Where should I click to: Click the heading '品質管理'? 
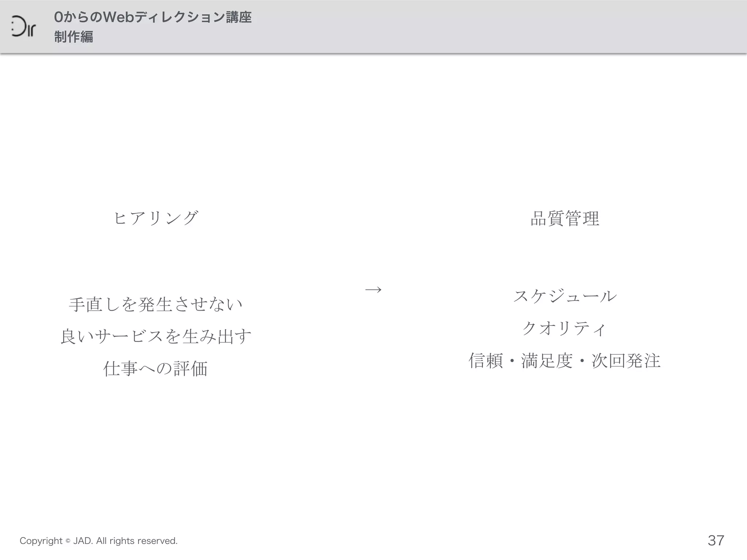point(565,218)
